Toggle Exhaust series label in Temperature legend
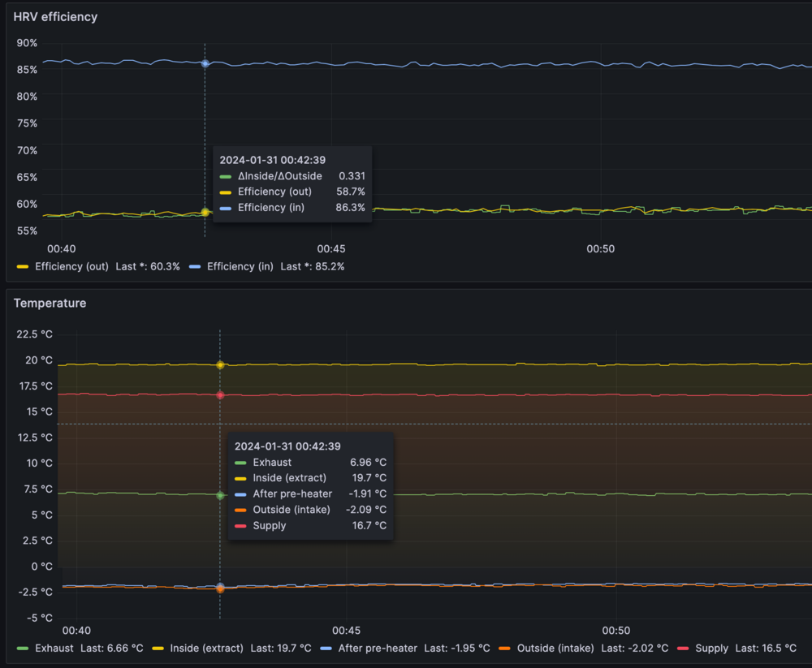 (x=54, y=649)
